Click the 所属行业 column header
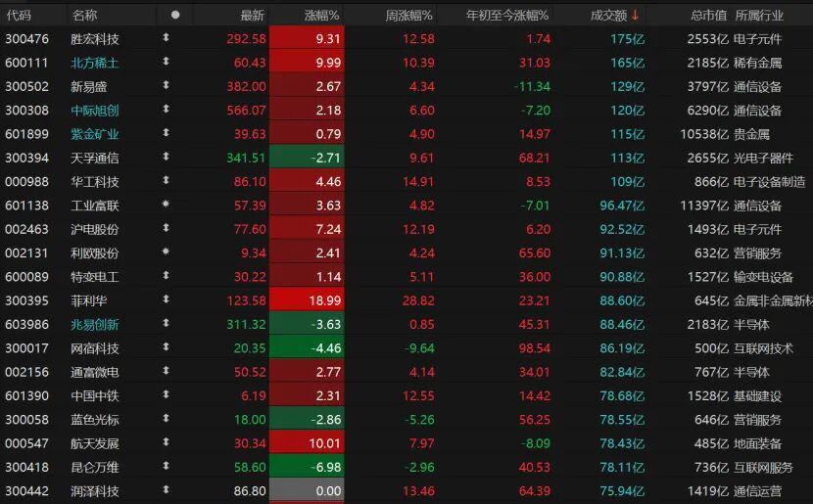 point(759,15)
